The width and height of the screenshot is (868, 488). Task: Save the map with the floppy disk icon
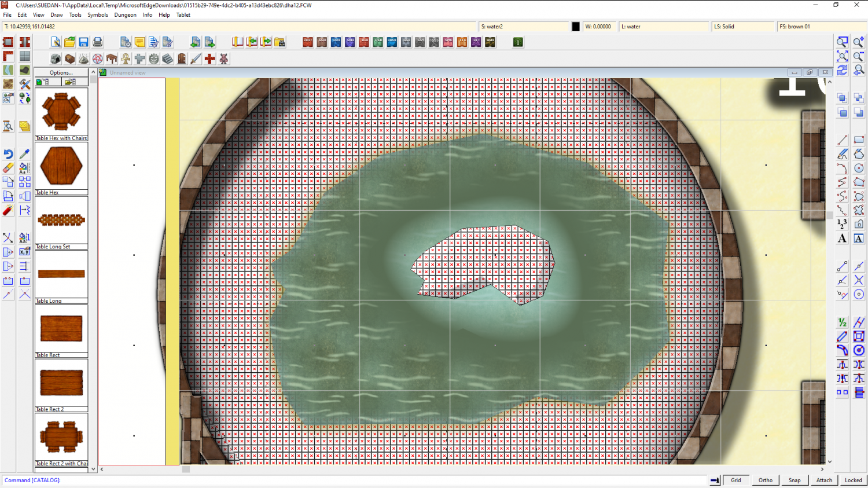83,42
